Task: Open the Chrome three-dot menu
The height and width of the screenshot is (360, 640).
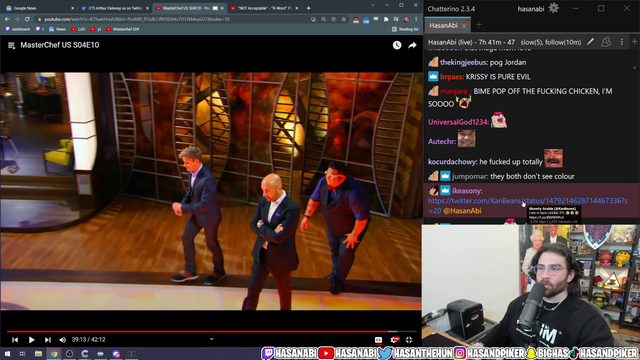Action: pos(416,19)
